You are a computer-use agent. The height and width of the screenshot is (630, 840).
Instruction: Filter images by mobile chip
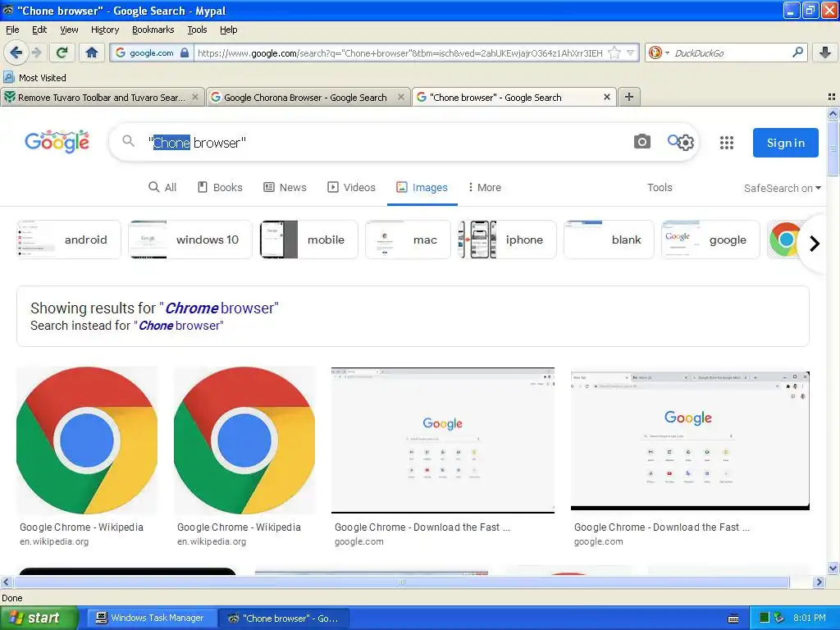[309, 240]
